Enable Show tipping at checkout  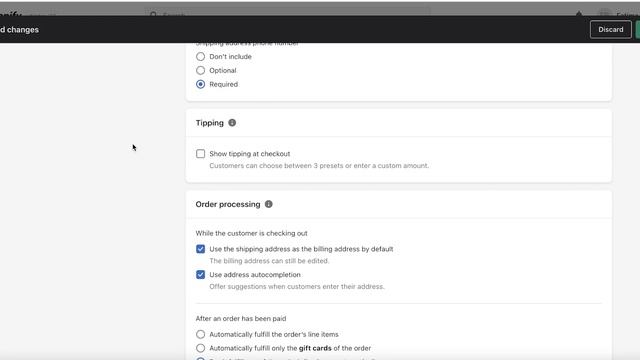pyautogui.click(x=200, y=153)
